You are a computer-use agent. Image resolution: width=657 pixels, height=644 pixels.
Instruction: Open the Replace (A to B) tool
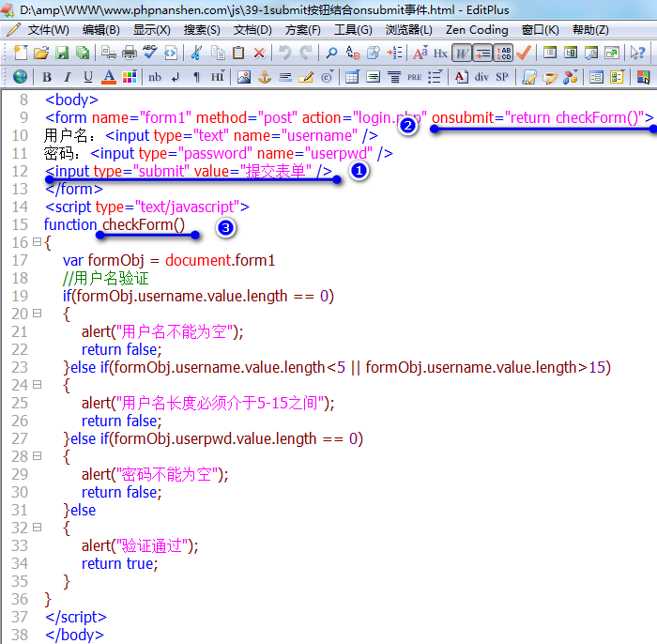[x=353, y=53]
